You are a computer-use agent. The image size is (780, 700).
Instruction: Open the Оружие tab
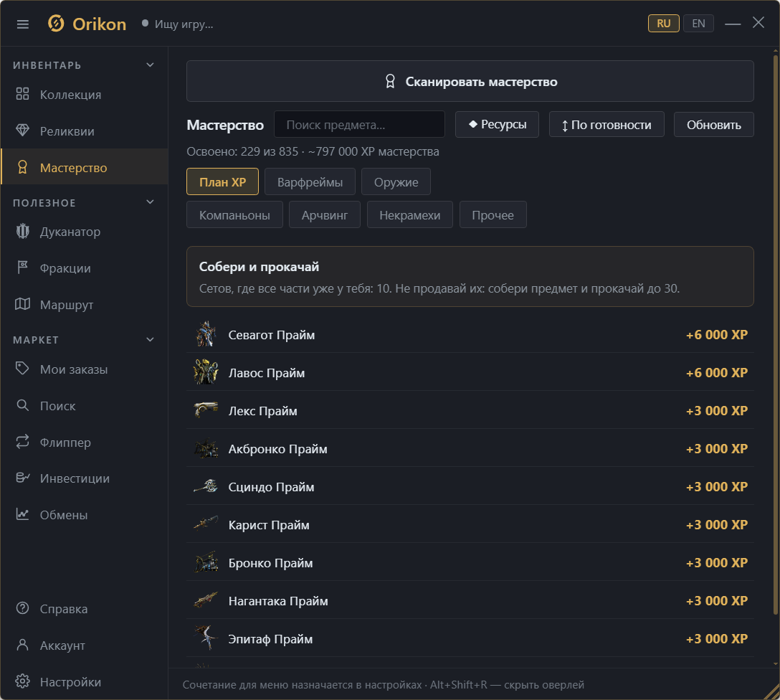(396, 181)
